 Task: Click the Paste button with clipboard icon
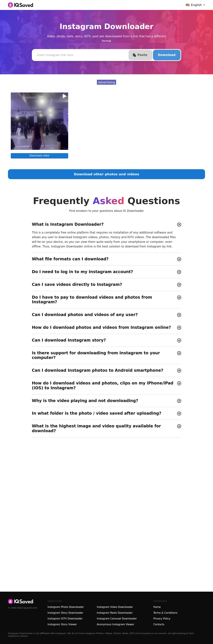(140, 55)
